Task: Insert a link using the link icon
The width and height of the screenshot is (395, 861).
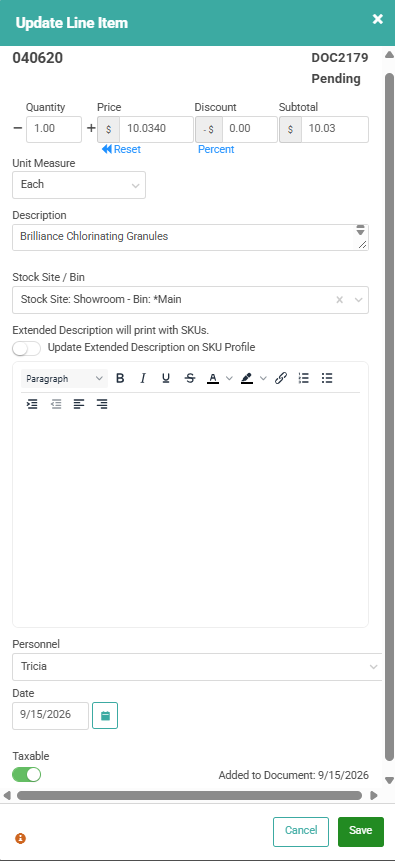Action: [281, 378]
